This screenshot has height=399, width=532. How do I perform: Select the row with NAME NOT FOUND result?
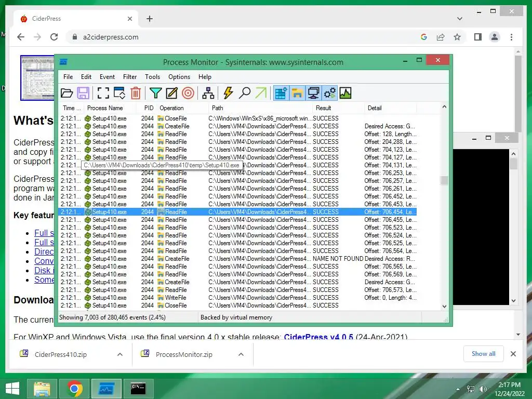(238, 259)
